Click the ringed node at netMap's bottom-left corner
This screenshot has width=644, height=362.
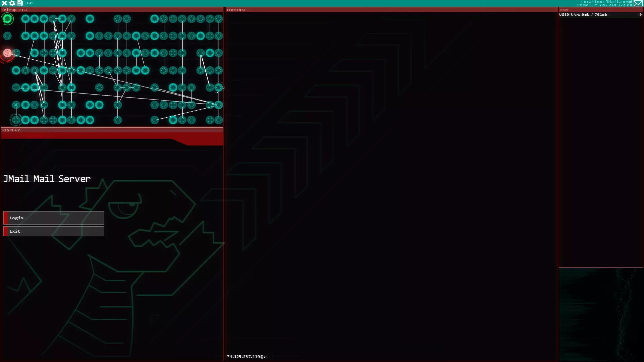coord(16,120)
